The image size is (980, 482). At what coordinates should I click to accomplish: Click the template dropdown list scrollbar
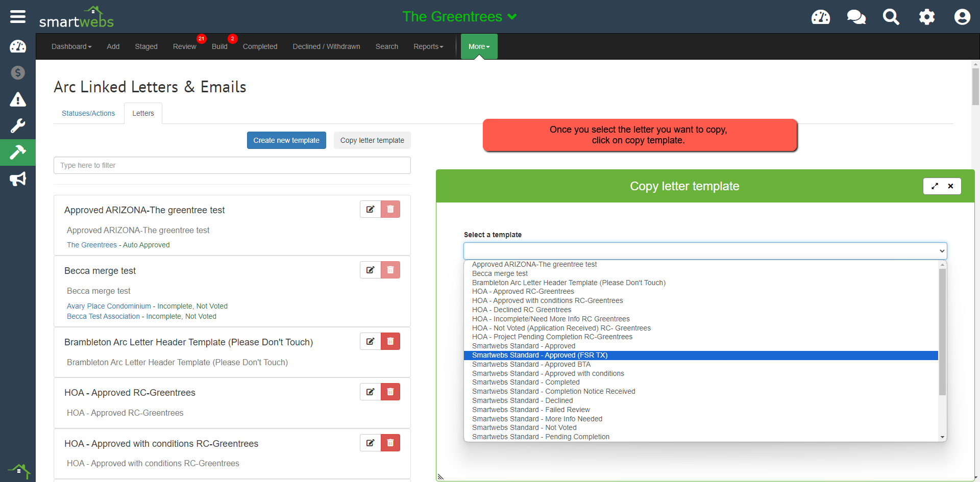tap(942, 332)
